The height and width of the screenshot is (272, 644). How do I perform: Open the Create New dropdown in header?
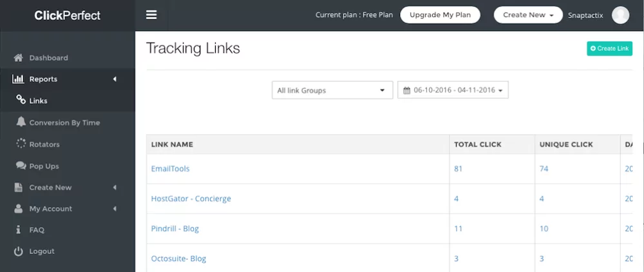pyautogui.click(x=528, y=15)
